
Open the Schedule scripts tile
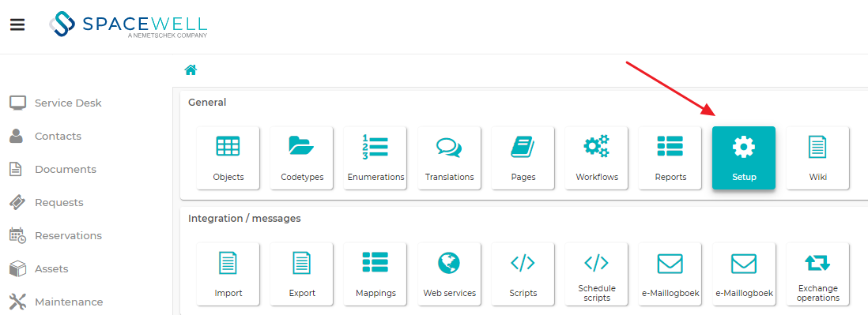(x=597, y=274)
